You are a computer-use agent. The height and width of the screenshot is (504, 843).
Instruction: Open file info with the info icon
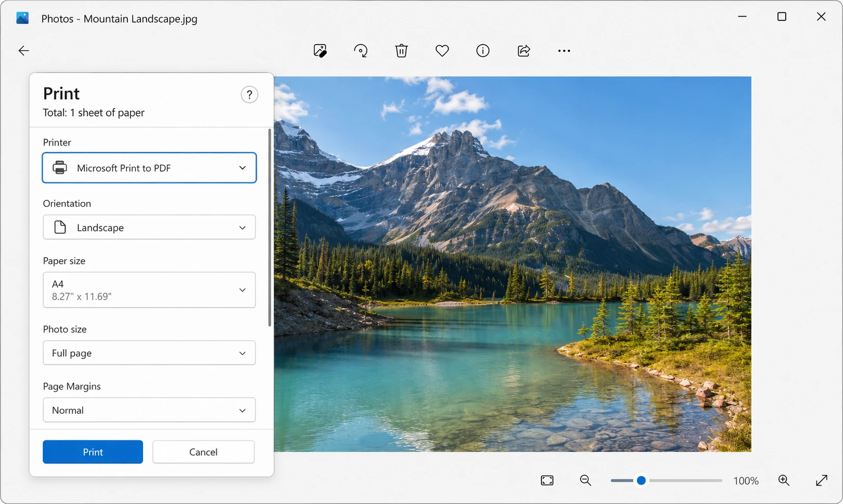click(483, 51)
